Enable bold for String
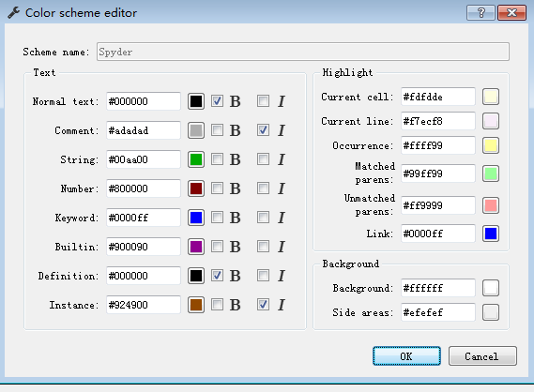Screen dimensions: 534x392 [x=217, y=158]
